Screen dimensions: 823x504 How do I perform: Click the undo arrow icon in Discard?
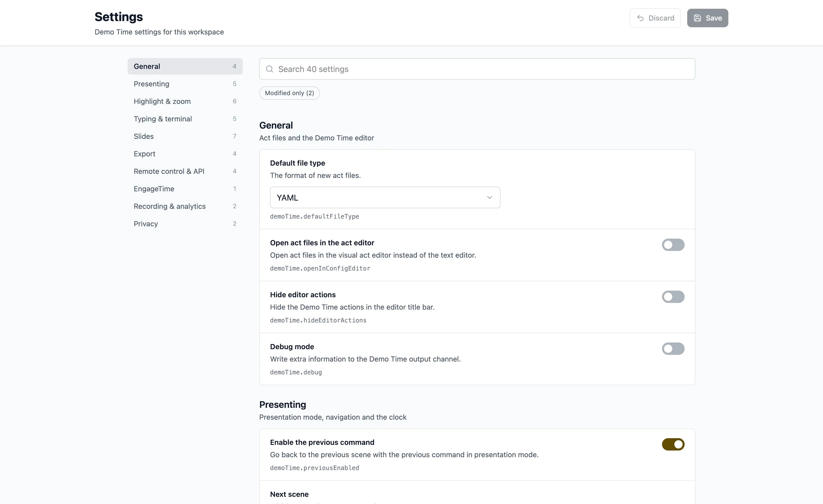640,18
